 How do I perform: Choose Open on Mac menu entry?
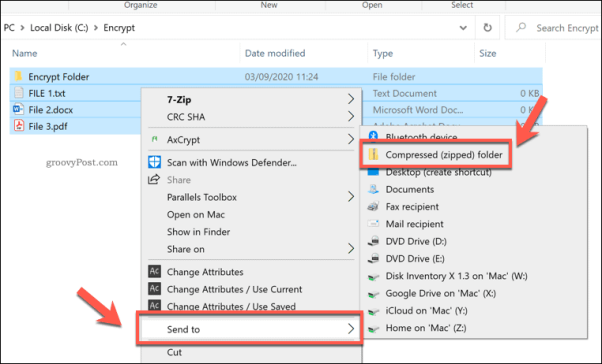pyautogui.click(x=196, y=214)
